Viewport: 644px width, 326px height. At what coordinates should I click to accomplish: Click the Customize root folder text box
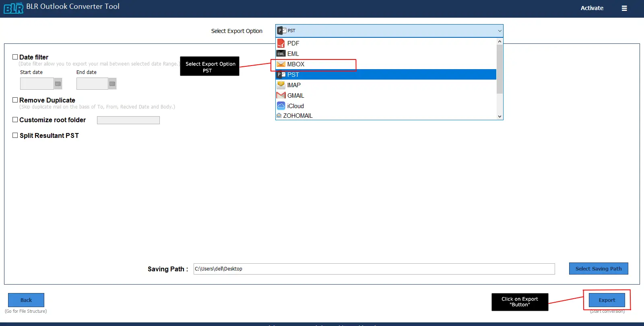[x=128, y=120]
